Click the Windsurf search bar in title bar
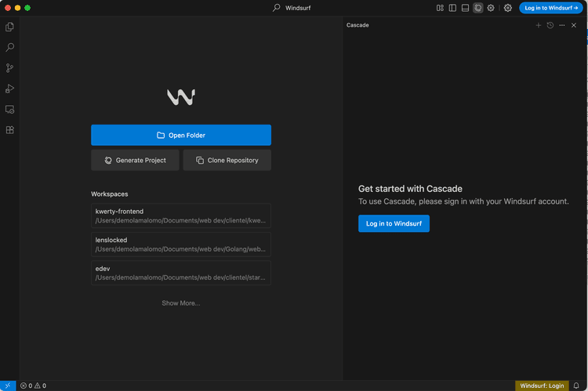The image size is (588, 391). click(x=292, y=8)
